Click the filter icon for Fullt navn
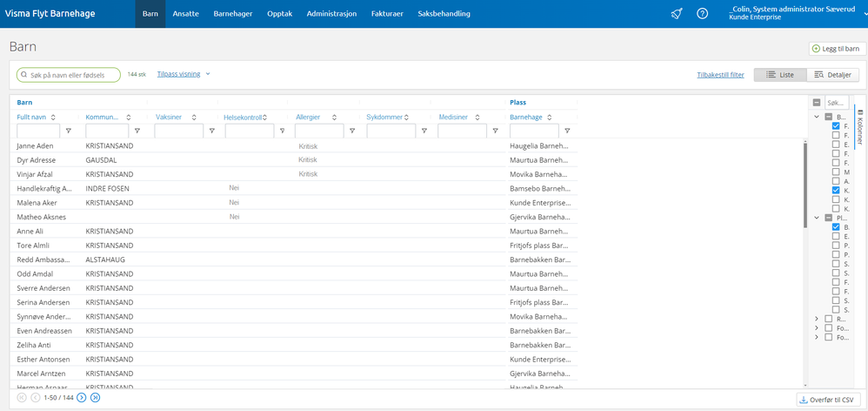This screenshot has width=868, height=411. tap(69, 131)
